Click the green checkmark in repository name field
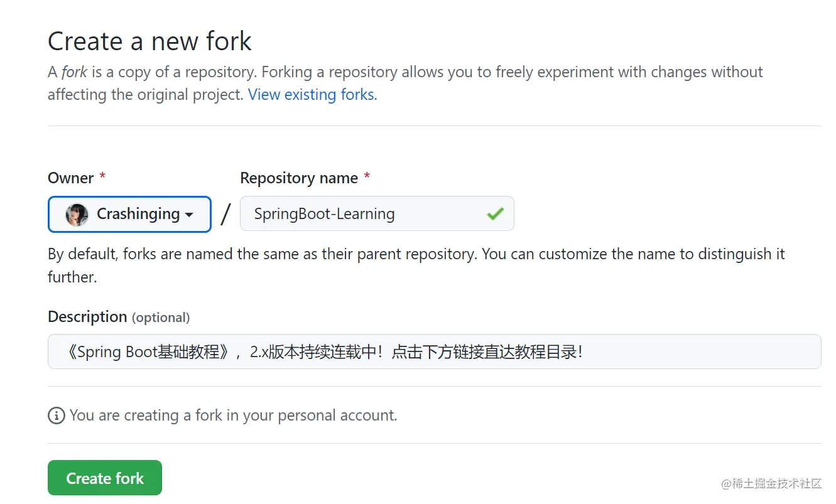Screen dimensions: 836x504 click(x=495, y=214)
